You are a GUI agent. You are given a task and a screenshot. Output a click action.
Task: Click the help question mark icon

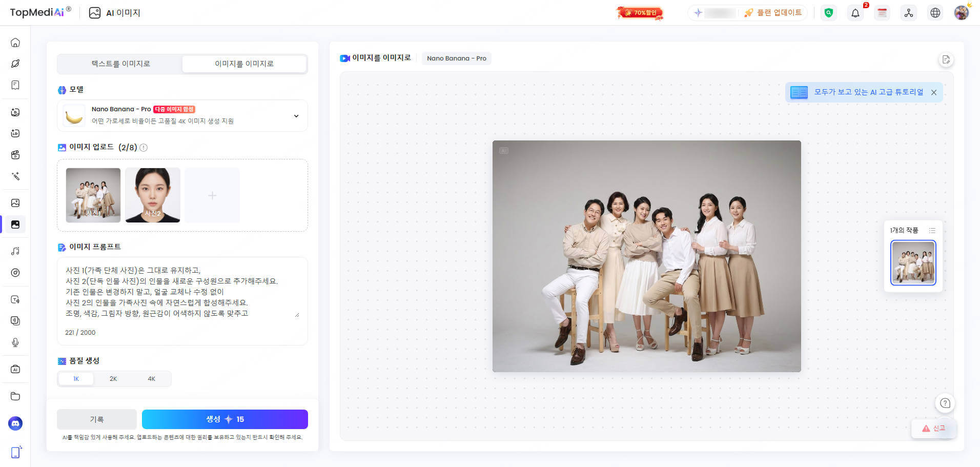pos(945,403)
